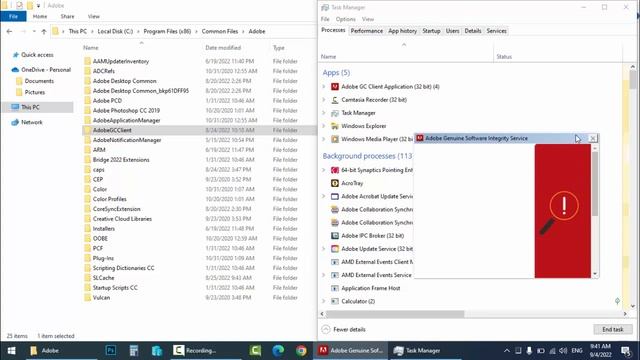Image resolution: width=640 pixels, height=360 pixels.
Task: Expand the Adobe GC Client Application group
Action: pyautogui.click(x=324, y=87)
